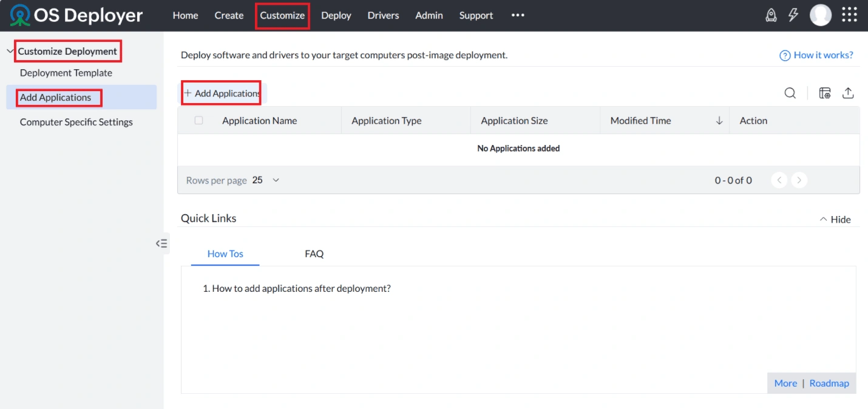The image size is (868, 409).
Task: Open the apps grid icon
Action: (849, 15)
